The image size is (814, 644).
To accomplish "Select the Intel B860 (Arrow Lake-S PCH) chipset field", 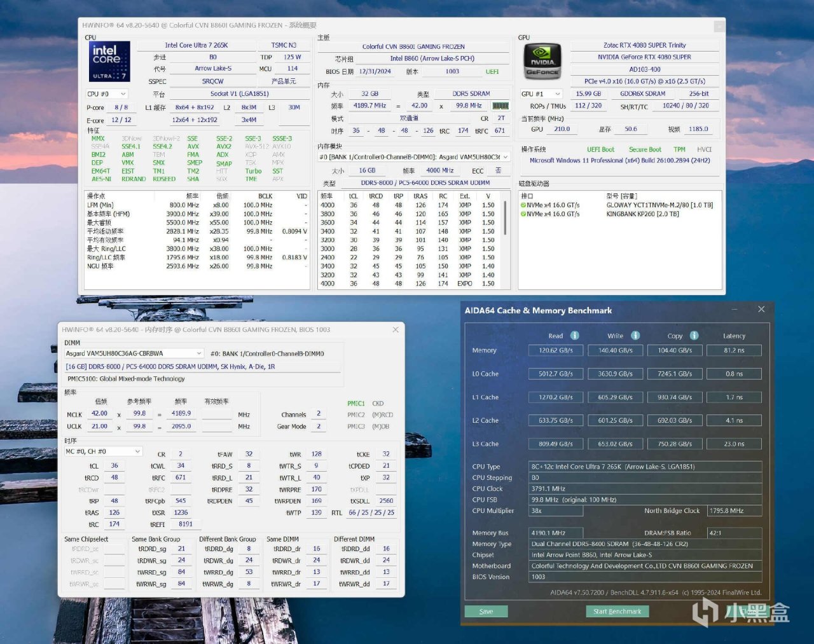I will pyautogui.click(x=432, y=58).
